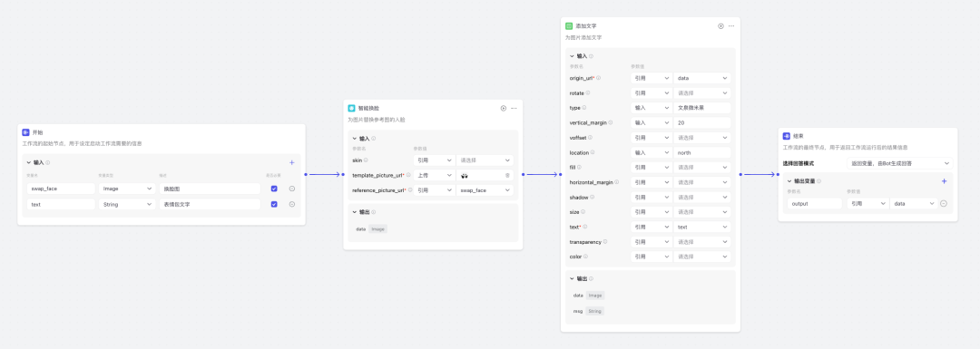Open variable type dropdown showing Image
980x349 pixels.
pyautogui.click(x=127, y=189)
